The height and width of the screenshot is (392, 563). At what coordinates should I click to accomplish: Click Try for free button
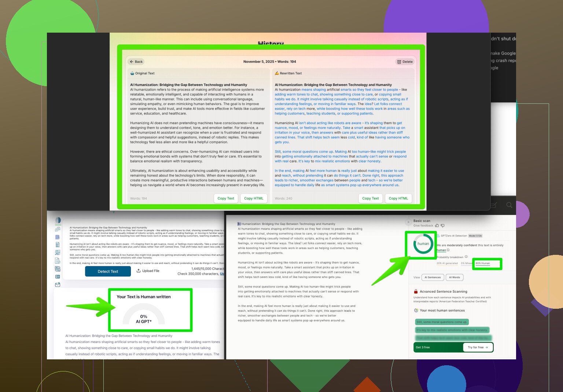point(478,347)
